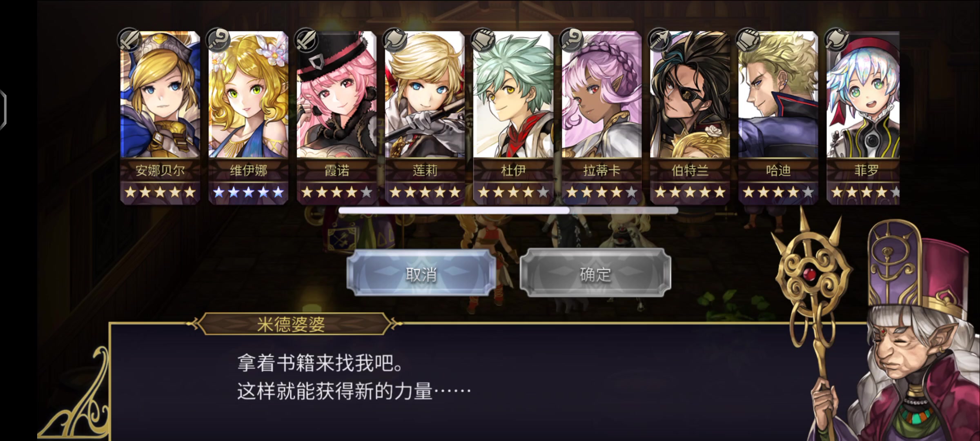Click the staff class icon on 维伊娜's card

pos(218,40)
